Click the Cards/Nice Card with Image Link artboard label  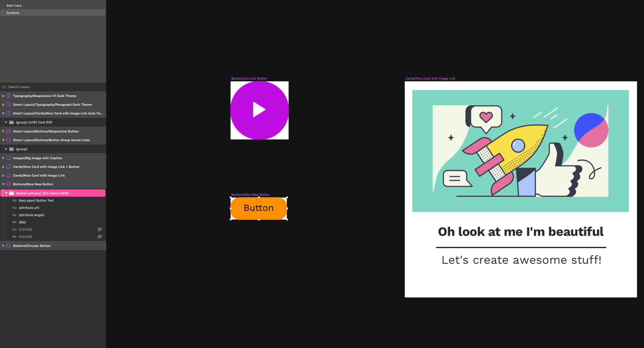430,78
